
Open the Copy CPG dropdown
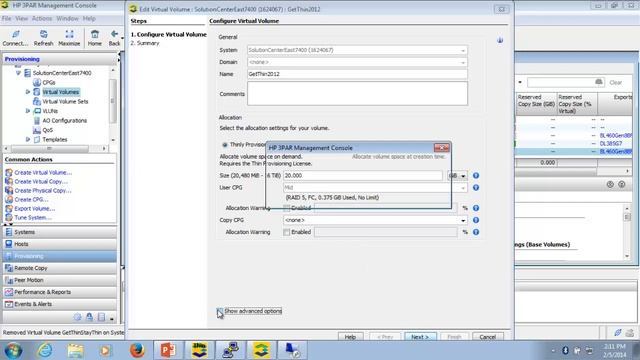point(375,220)
